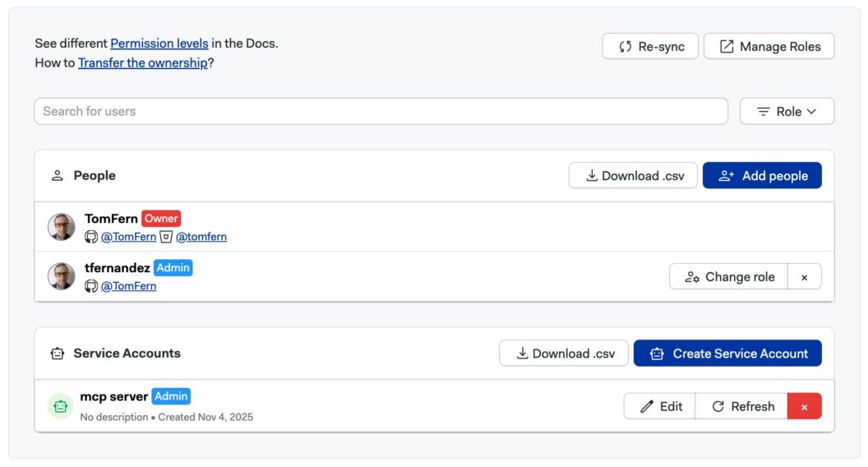Follow the Transfer the ownership link
The width and height of the screenshot is (868, 467).
click(142, 63)
